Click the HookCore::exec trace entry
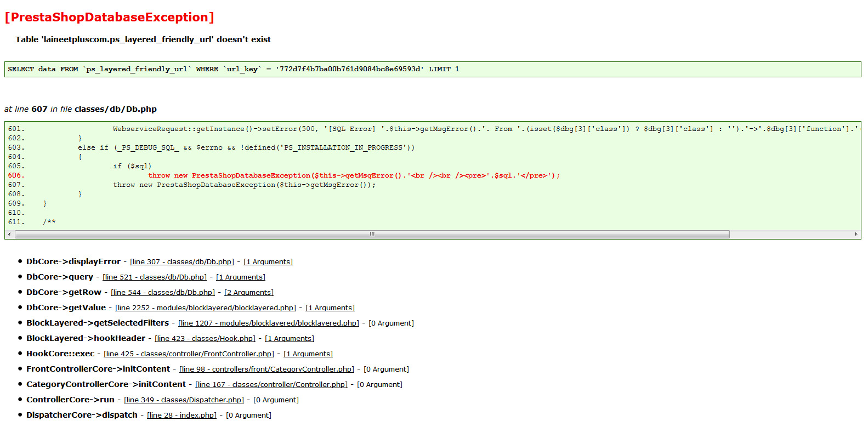 pos(60,354)
